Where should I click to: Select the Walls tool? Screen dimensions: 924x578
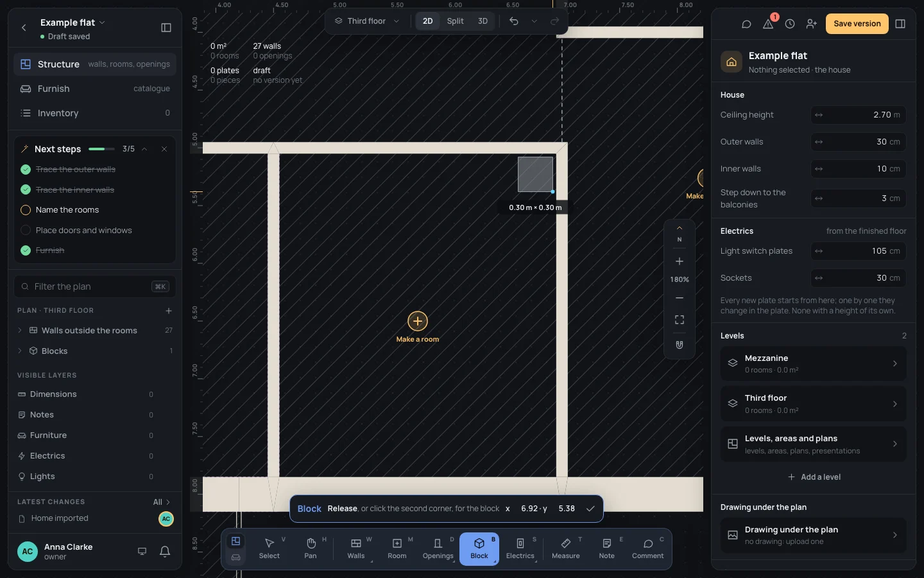point(356,548)
